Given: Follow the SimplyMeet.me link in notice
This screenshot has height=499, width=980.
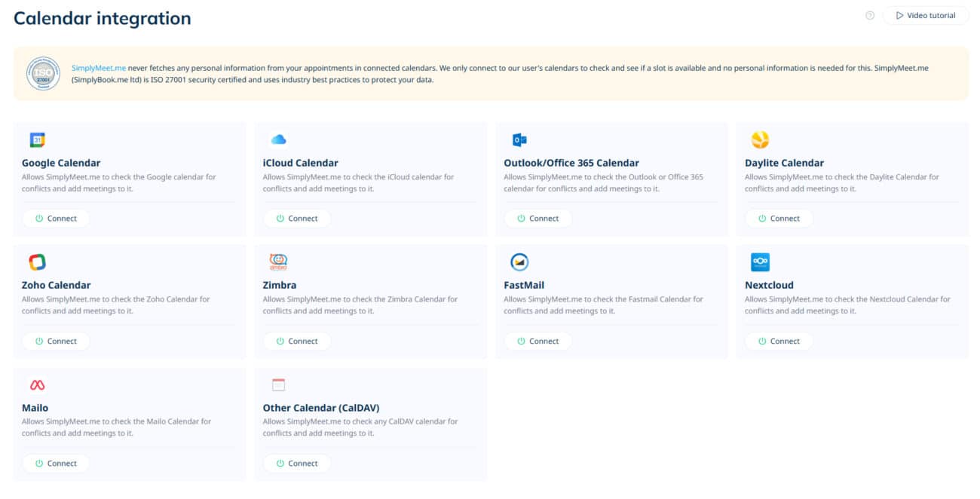Looking at the screenshot, I should [x=98, y=68].
